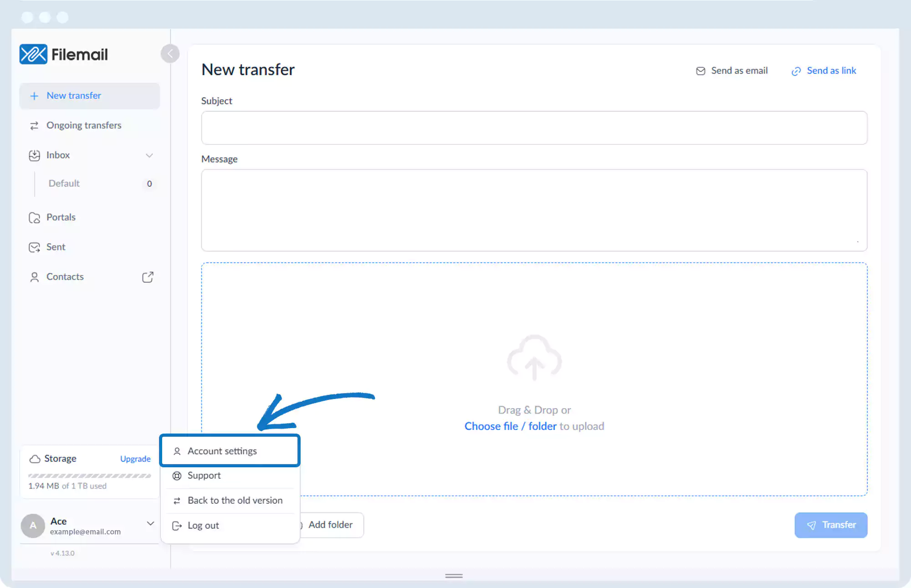Click into the Subject input field
Viewport: 911px width, 588px height.
(x=534, y=128)
